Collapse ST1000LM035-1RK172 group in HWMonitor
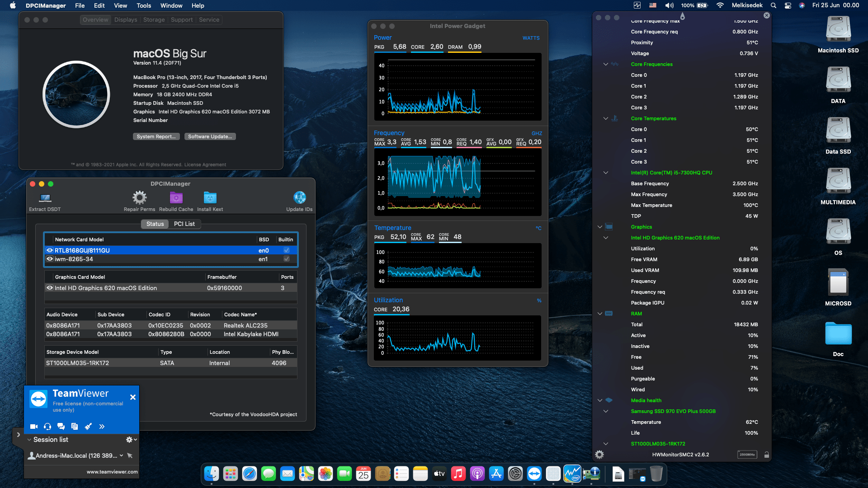The image size is (868, 488). pos(606,444)
